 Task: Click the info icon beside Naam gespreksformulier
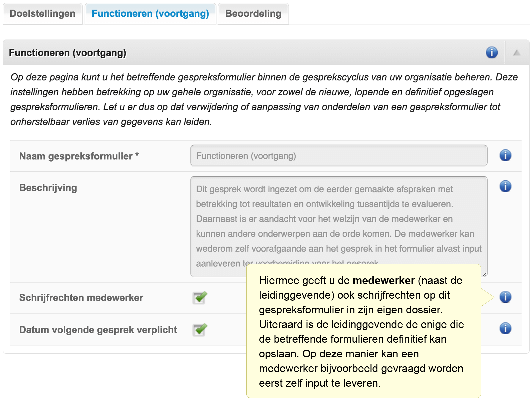pos(505,155)
